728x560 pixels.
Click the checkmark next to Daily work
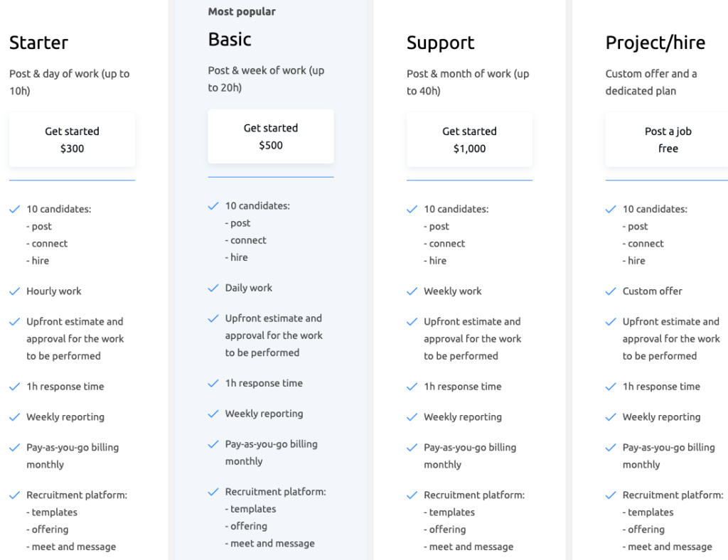[x=213, y=288]
